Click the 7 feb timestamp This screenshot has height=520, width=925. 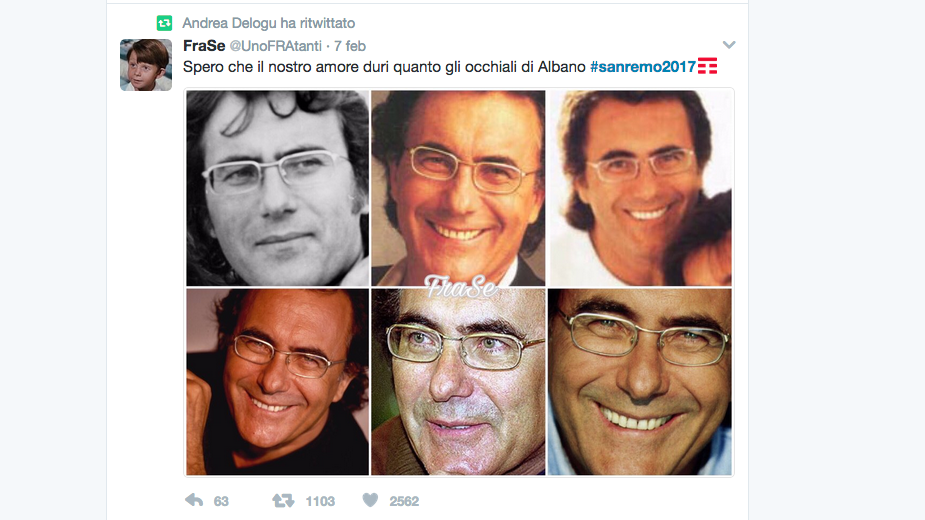tap(350, 46)
